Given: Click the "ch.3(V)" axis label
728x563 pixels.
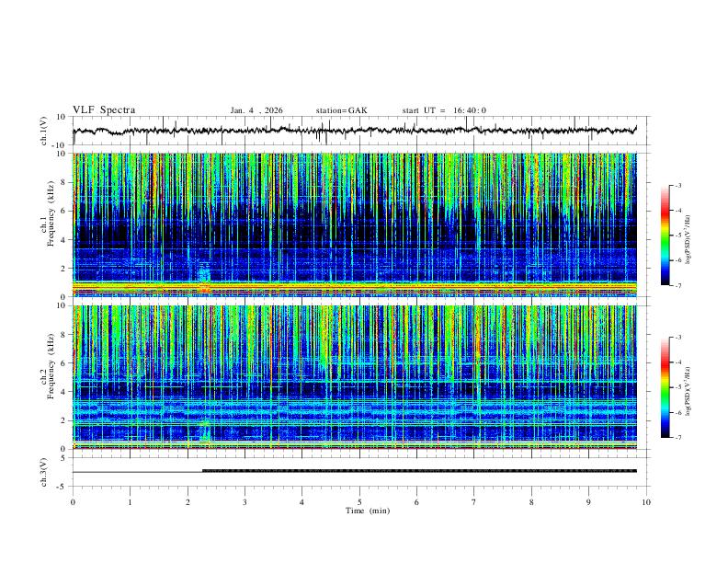Looking at the screenshot, I should (44, 472).
